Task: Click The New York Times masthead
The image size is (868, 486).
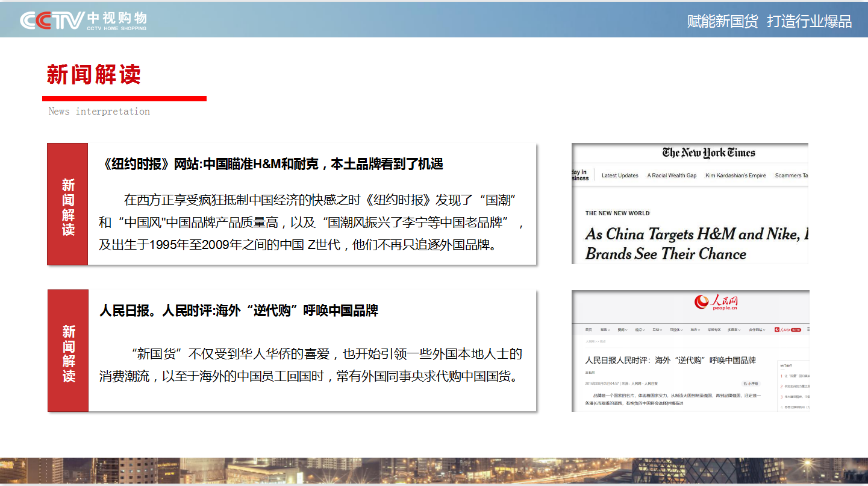Action: click(708, 153)
